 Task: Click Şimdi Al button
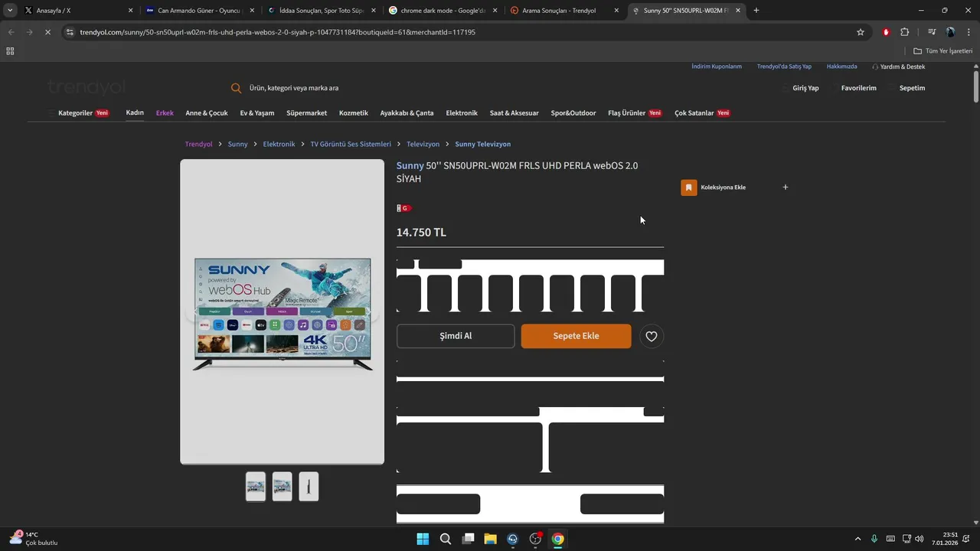click(456, 336)
